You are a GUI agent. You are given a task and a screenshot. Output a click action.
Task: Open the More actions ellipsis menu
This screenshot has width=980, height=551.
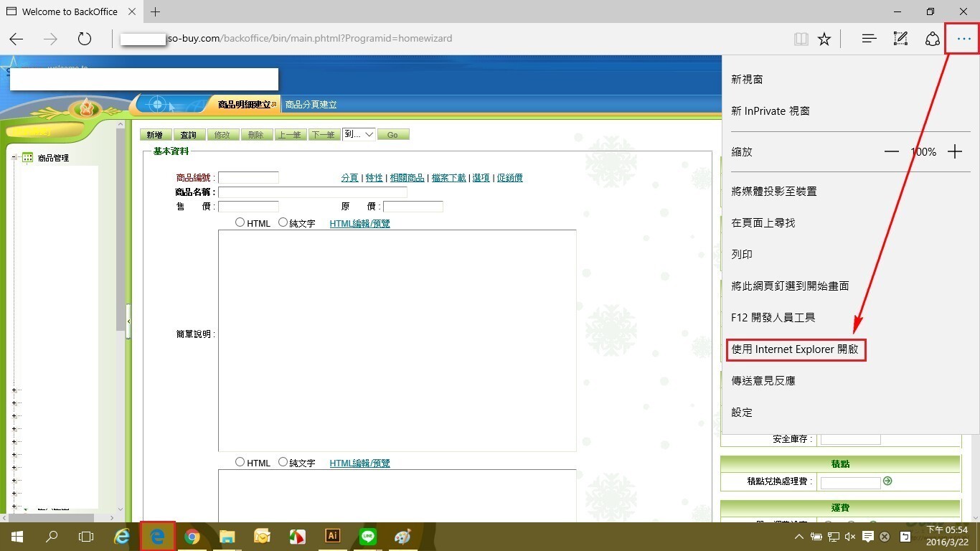point(963,39)
